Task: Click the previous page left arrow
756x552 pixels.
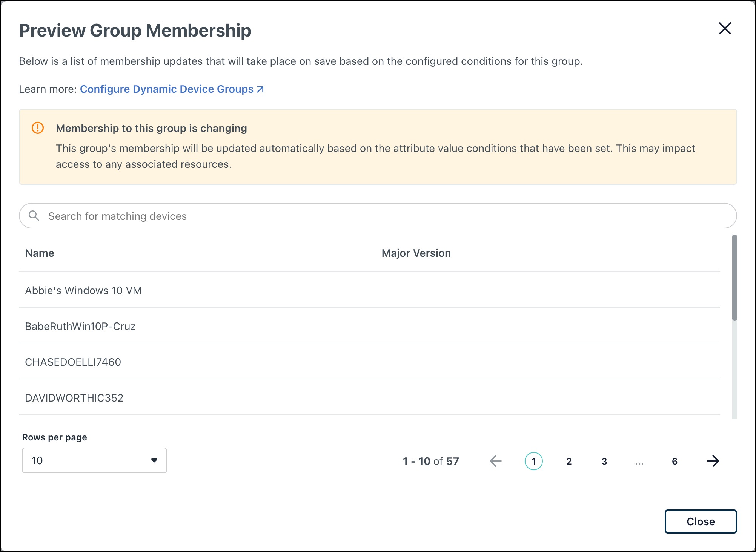Action: pos(495,461)
